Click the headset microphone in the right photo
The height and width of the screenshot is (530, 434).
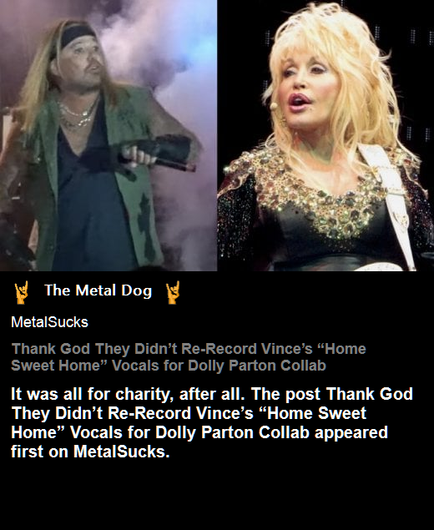click(x=273, y=107)
